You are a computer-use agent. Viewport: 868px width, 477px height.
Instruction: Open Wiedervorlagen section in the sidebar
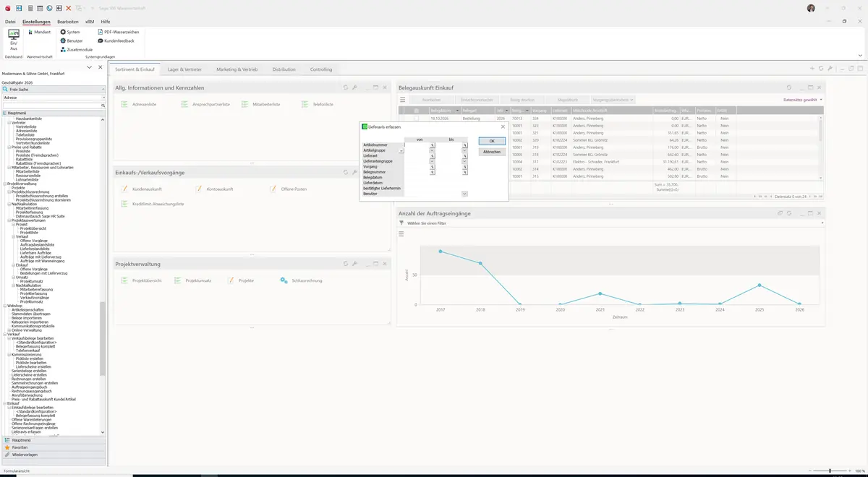[53, 455]
